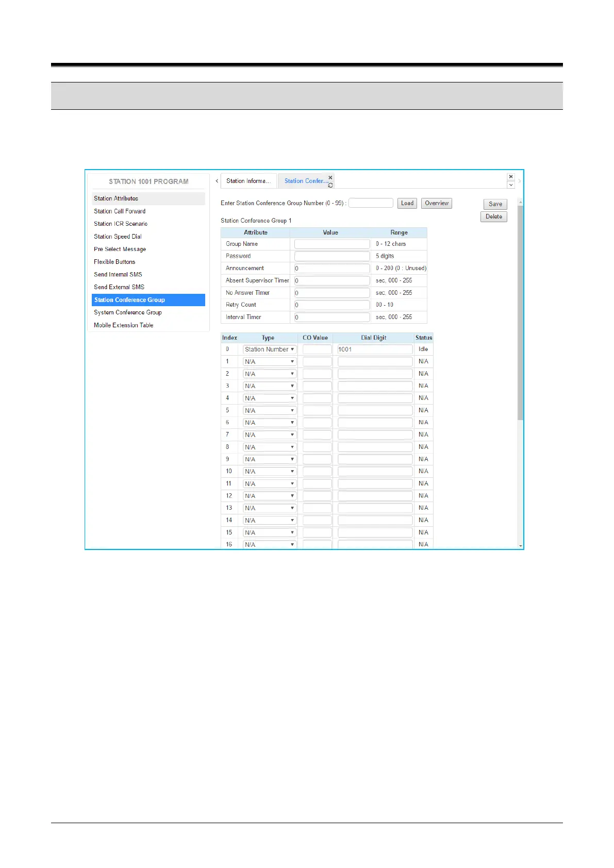This screenshot has width=614, height=868.
Task: Click the Password value field
Action: [332, 256]
